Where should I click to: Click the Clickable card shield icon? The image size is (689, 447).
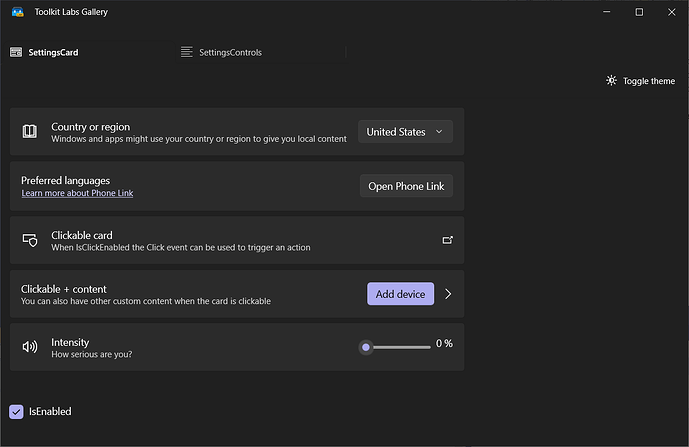[x=30, y=240]
